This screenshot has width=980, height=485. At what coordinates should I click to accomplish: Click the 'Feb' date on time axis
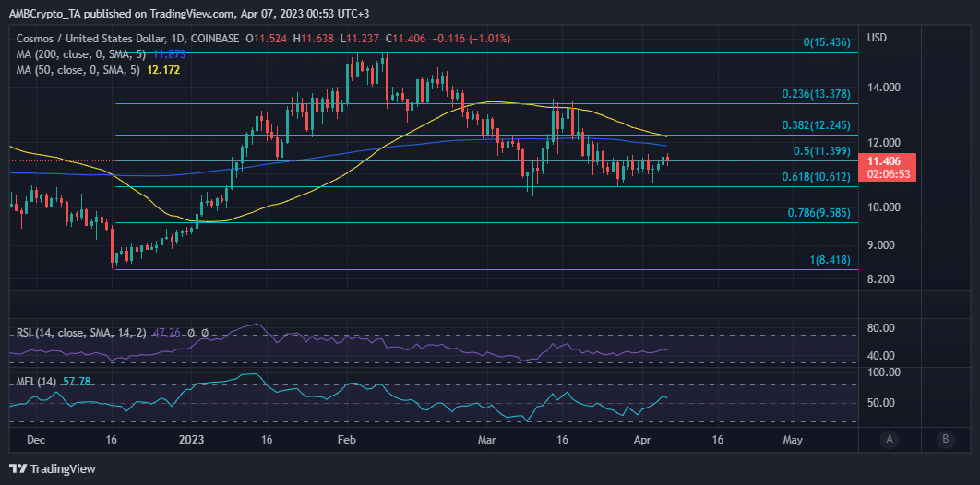(x=346, y=440)
